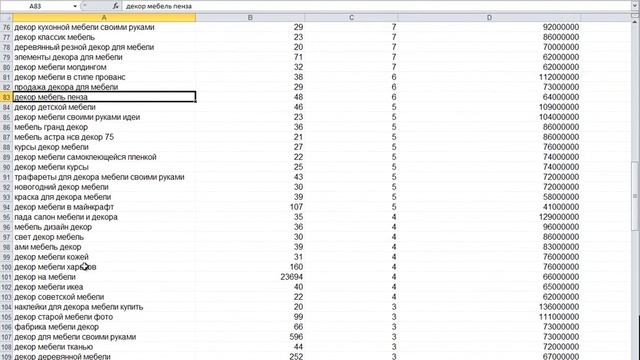
Task: Select row header 76
Action: pos(6,27)
